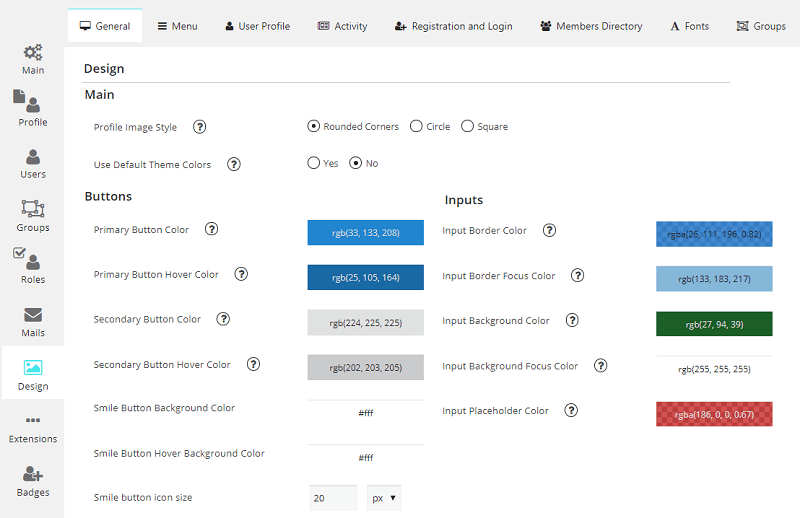Select Square profile image style
The width and height of the screenshot is (800, 518).
pos(467,126)
